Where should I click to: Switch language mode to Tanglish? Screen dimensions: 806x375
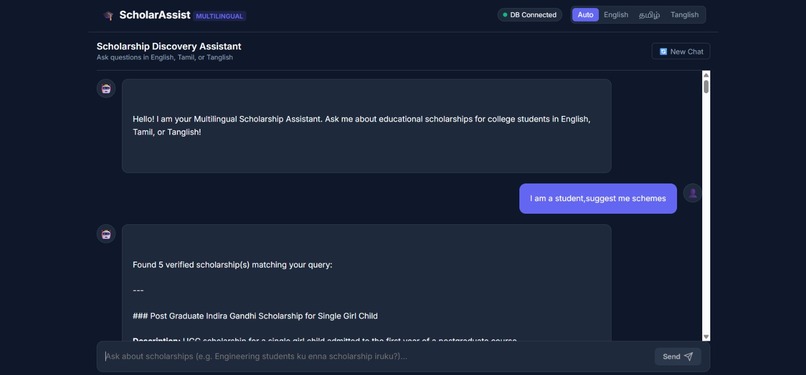point(684,15)
